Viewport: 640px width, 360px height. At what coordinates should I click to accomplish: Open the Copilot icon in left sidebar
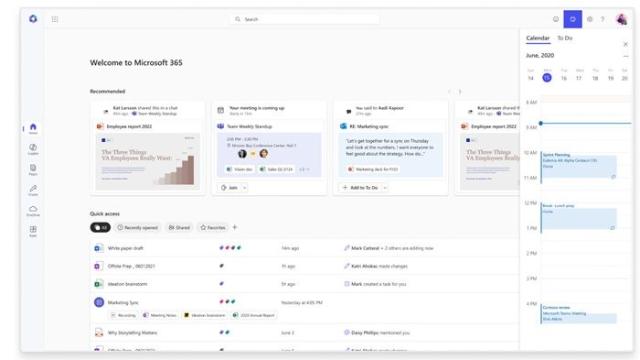[x=33, y=149]
